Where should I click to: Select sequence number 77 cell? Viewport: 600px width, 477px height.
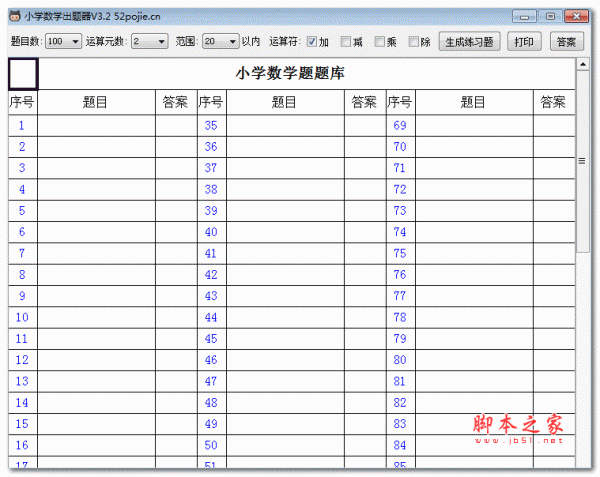[401, 296]
